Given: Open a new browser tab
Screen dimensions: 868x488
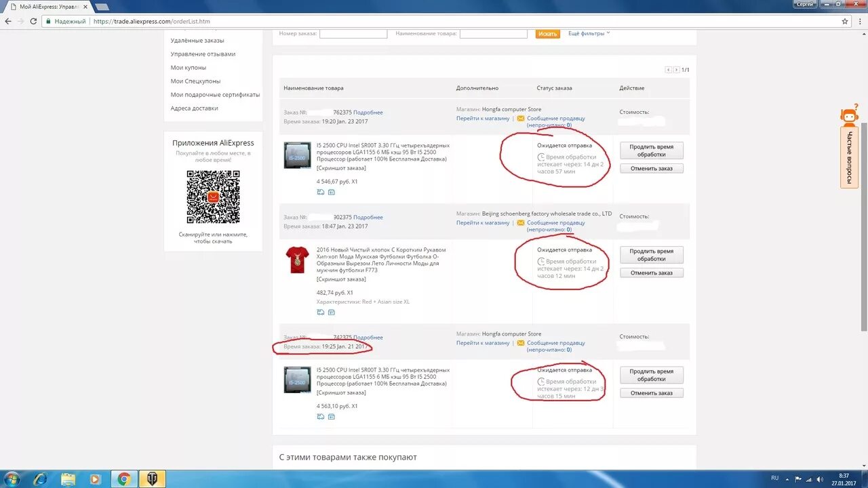Looking at the screenshot, I should click(102, 7).
